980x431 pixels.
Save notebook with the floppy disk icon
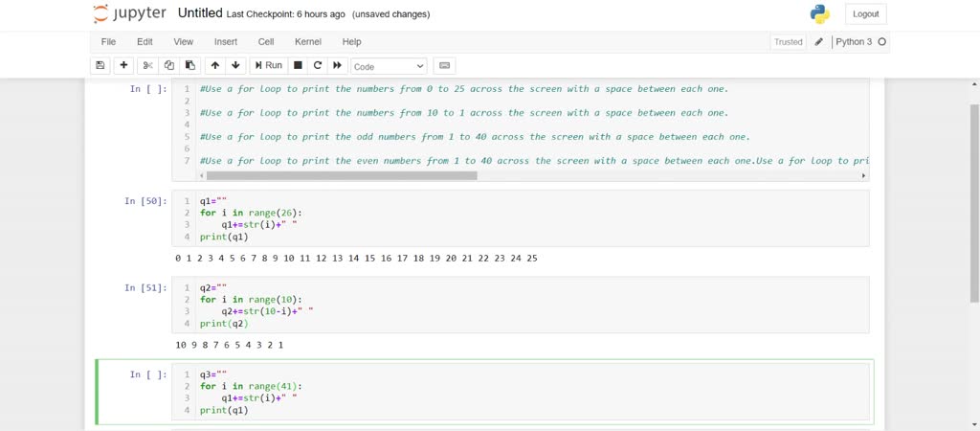(x=100, y=66)
